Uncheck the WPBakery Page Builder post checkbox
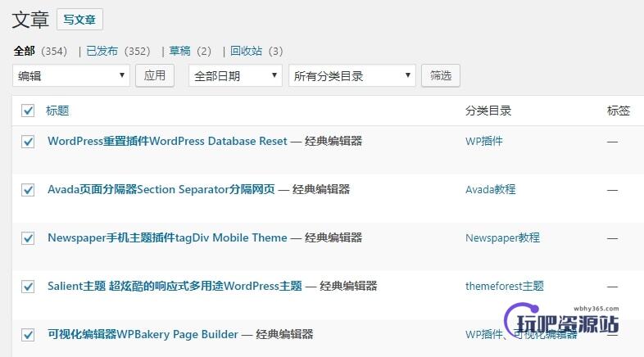Screen dimensions: 644x357 coord(28,335)
